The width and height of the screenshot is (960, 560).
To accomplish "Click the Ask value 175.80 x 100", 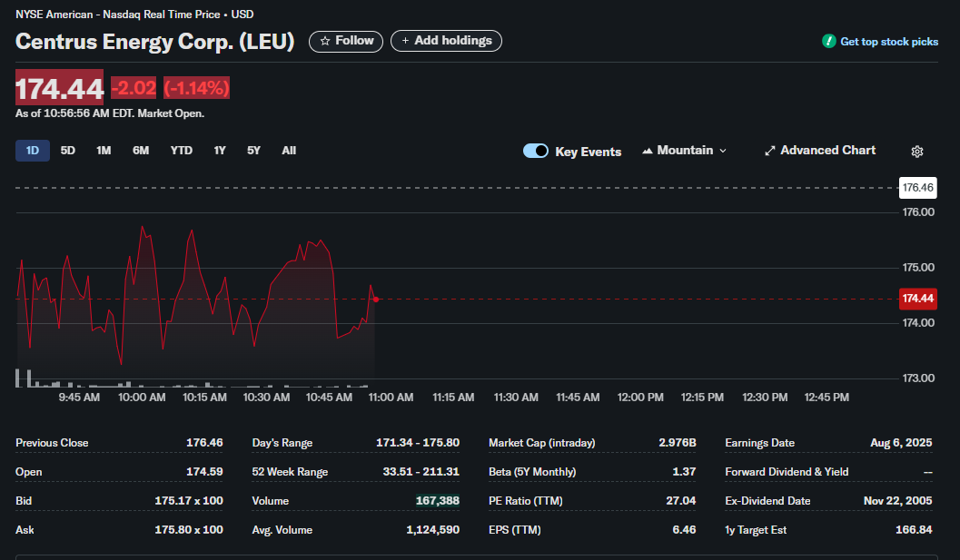I will coord(189,530).
